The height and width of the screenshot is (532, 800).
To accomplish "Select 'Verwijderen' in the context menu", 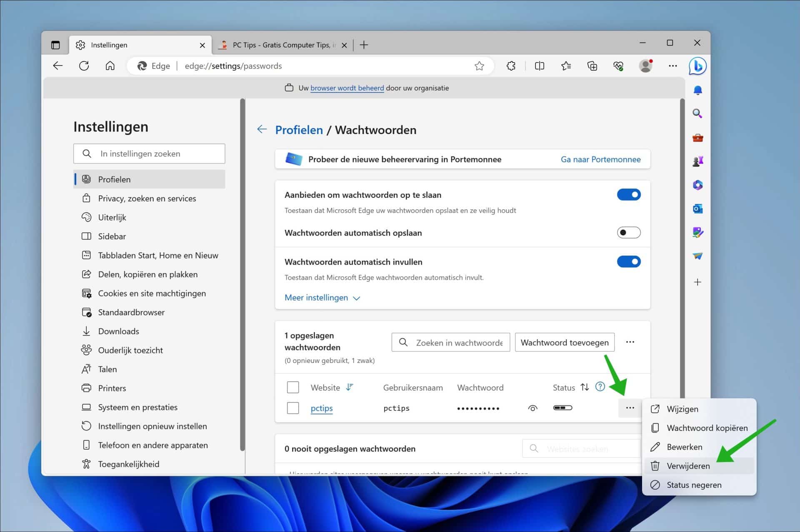I will pyautogui.click(x=688, y=466).
